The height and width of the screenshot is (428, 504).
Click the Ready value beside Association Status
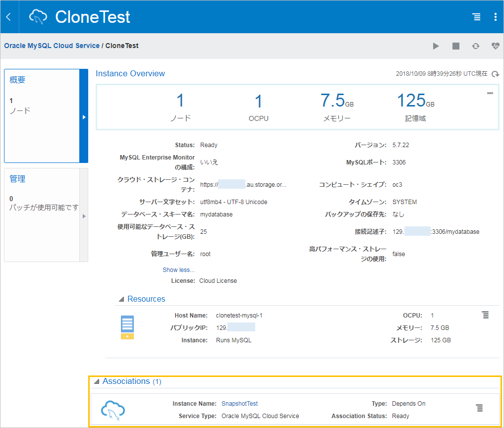400,416
